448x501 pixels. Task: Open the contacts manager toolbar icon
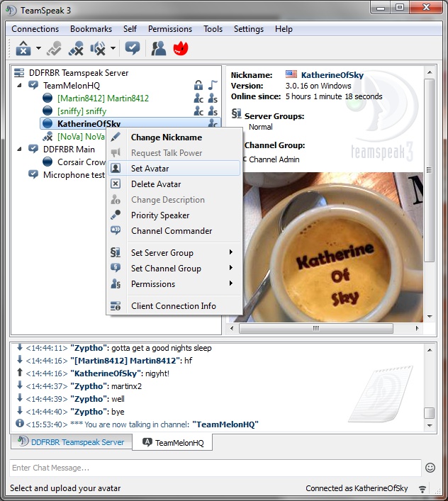[x=159, y=49]
